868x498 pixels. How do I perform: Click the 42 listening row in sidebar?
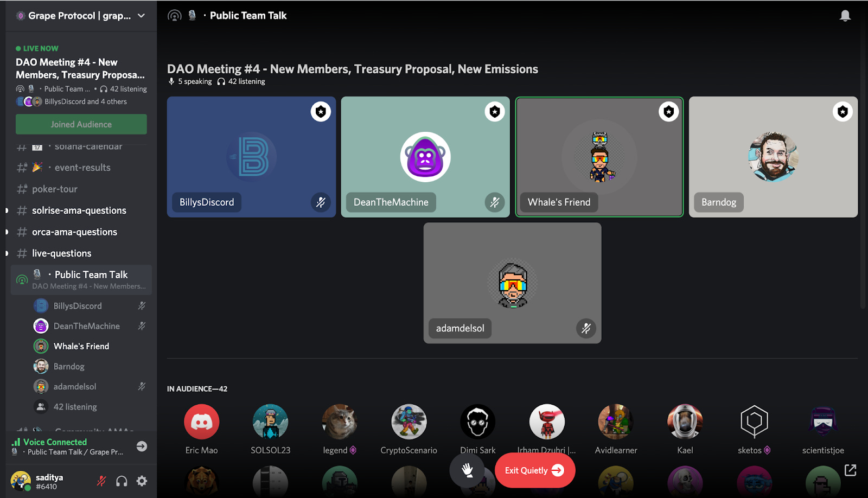90,407
